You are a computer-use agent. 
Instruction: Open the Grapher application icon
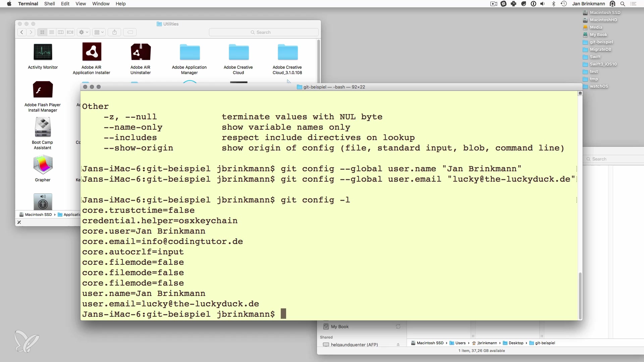click(43, 165)
